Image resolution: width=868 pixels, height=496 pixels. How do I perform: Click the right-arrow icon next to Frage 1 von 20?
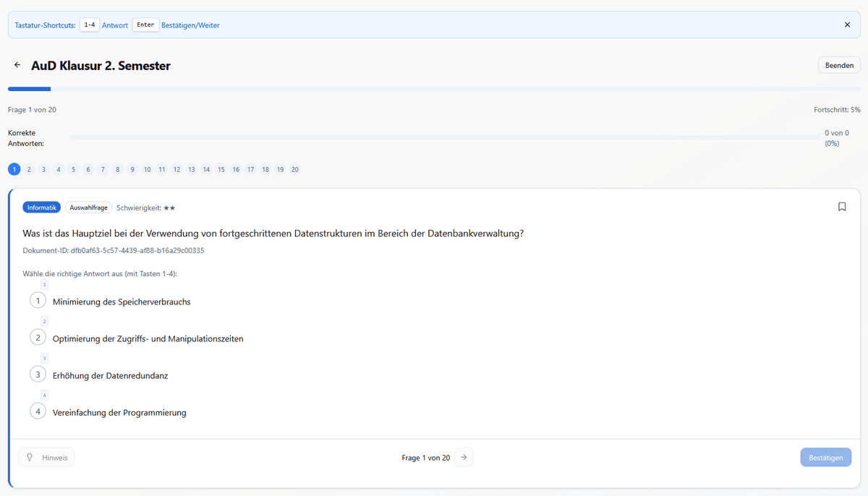coord(464,457)
